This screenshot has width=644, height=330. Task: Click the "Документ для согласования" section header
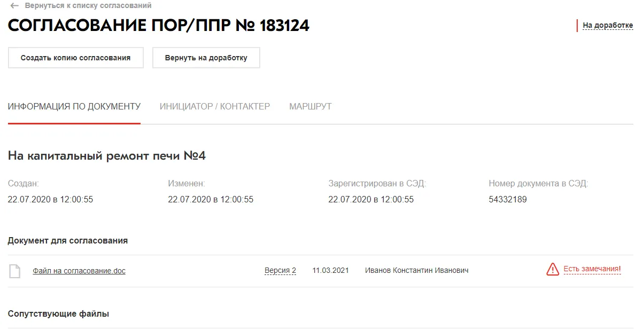(x=68, y=240)
